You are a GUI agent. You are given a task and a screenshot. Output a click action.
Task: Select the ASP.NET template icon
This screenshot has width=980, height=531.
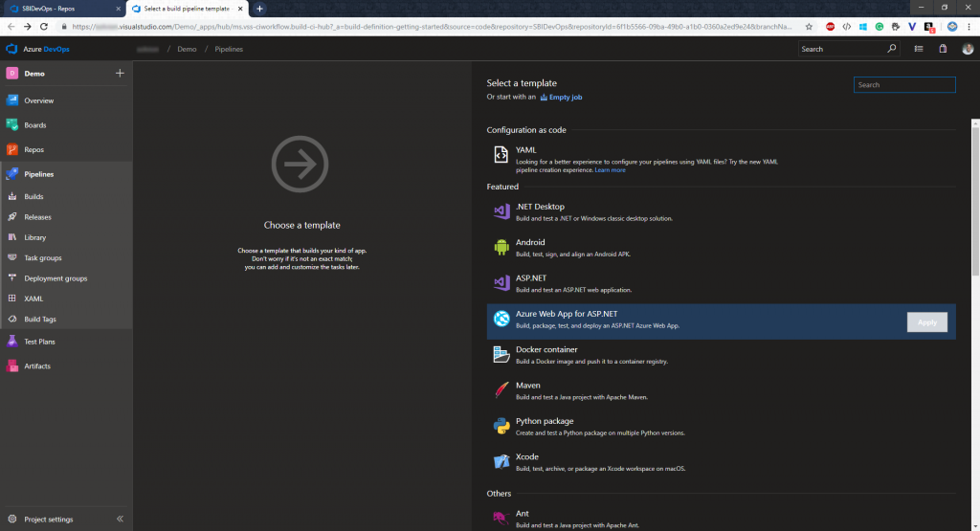point(501,283)
